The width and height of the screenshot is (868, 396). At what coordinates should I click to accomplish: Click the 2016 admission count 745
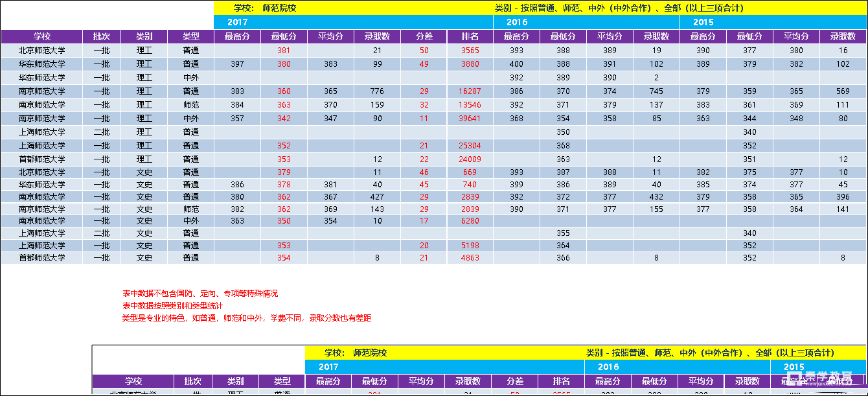click(x=656, y=91)
